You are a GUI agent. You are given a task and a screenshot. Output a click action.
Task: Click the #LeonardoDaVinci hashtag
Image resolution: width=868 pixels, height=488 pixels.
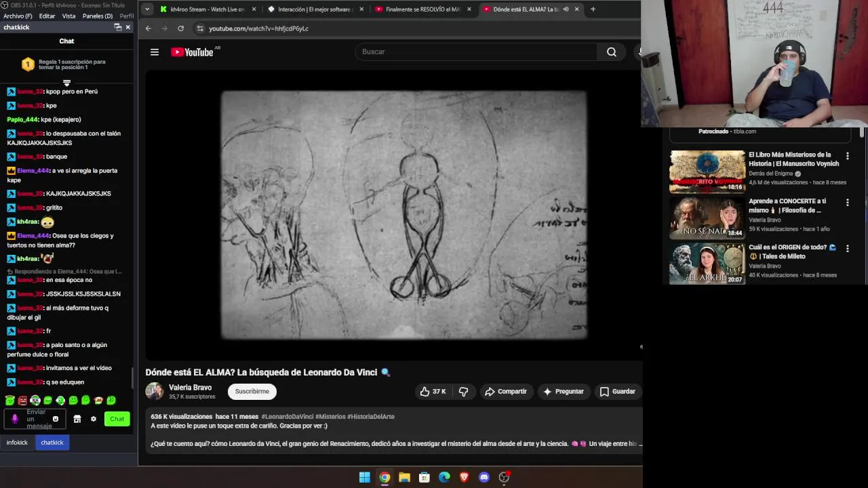tap(288, 417)
